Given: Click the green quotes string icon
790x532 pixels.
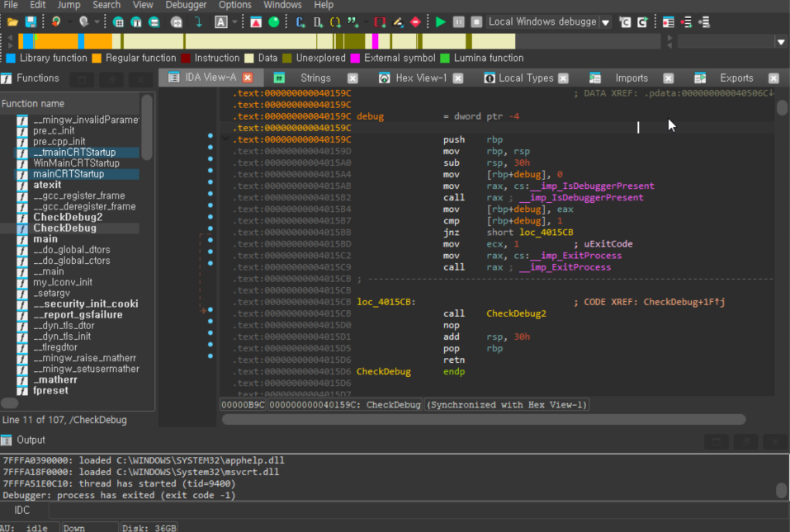Looking at the screenshot, I should (353, 22).
